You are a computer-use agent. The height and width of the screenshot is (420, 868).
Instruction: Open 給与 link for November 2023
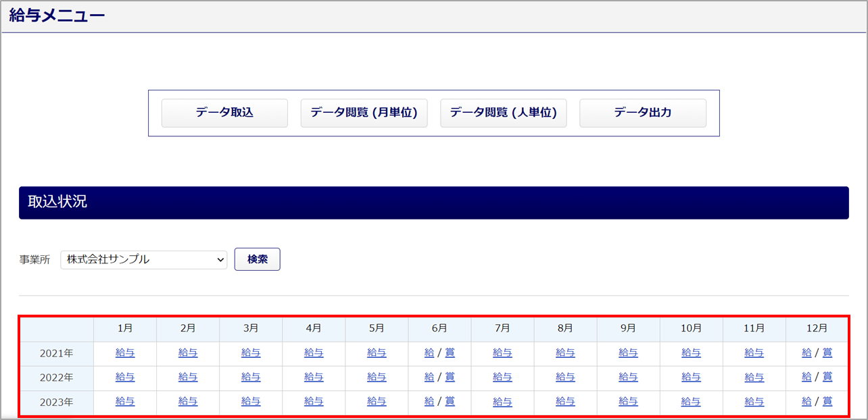point(754,401)
